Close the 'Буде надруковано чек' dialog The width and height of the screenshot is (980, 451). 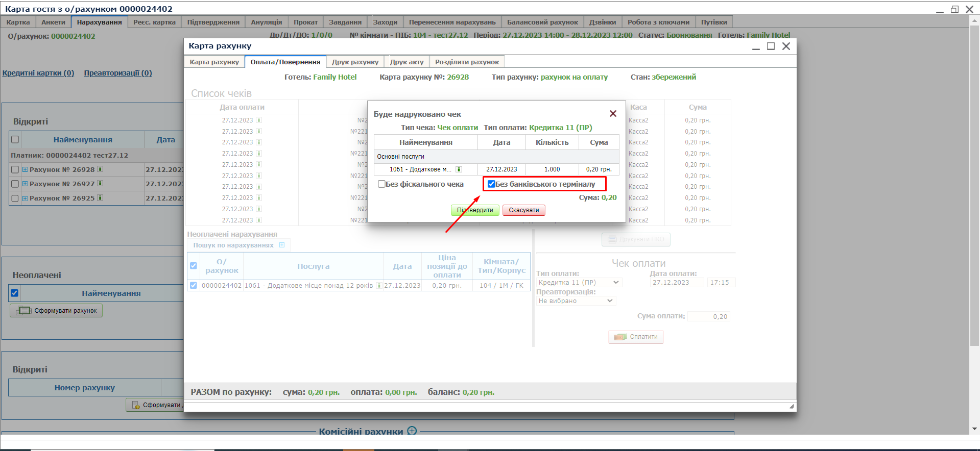pyautogui.click(x=613, y=114)
